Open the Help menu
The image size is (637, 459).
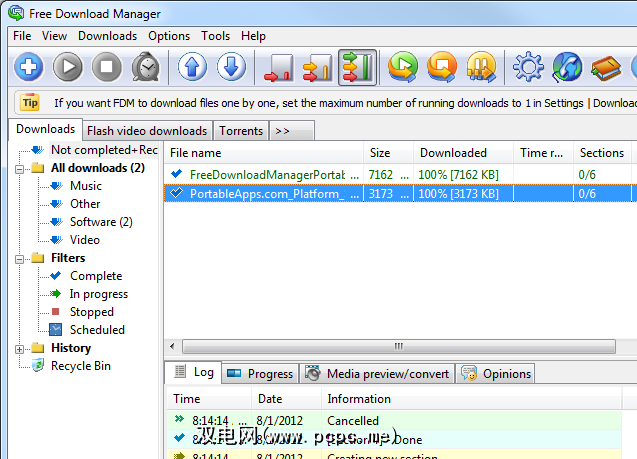[253, 36]
